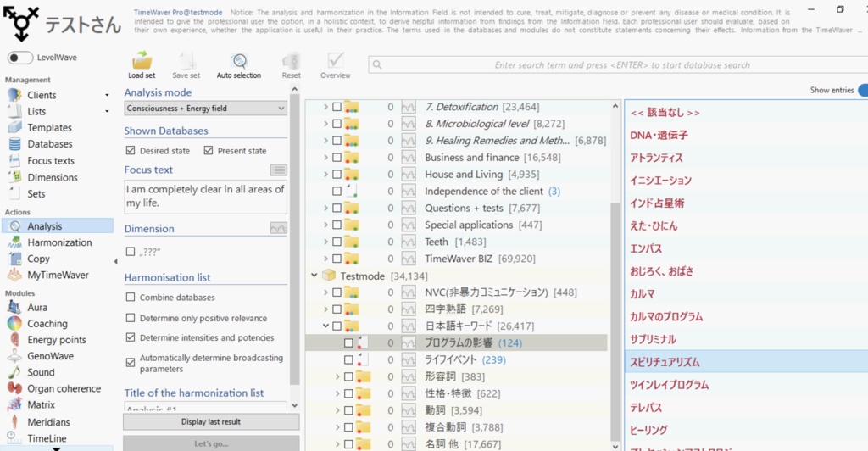The image size is (868, 451).
Task: Open Clients in the Management sidebar
Action: 42,95
